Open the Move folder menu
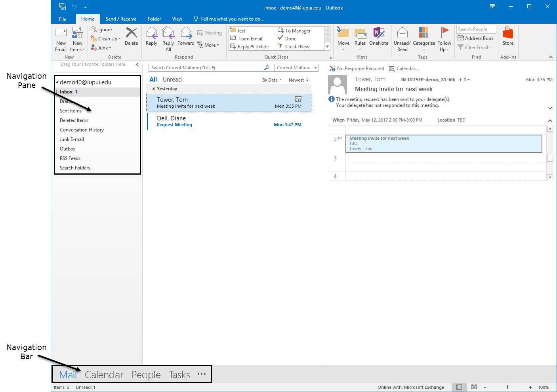 (x=343, y=39)
